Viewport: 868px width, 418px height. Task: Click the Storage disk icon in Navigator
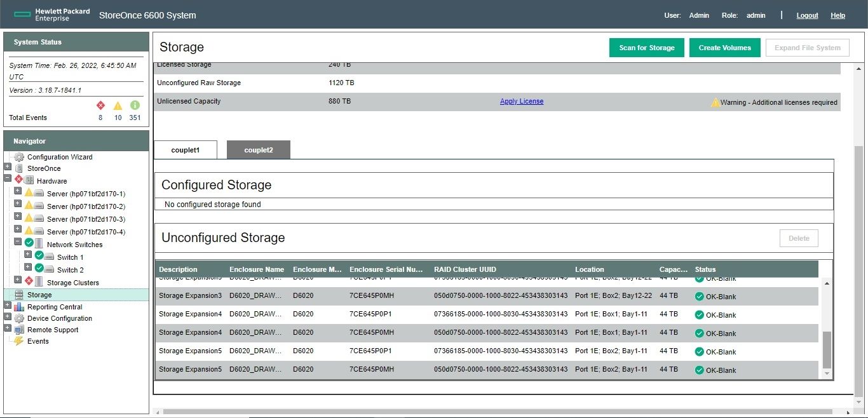click(x=19, y=295)
